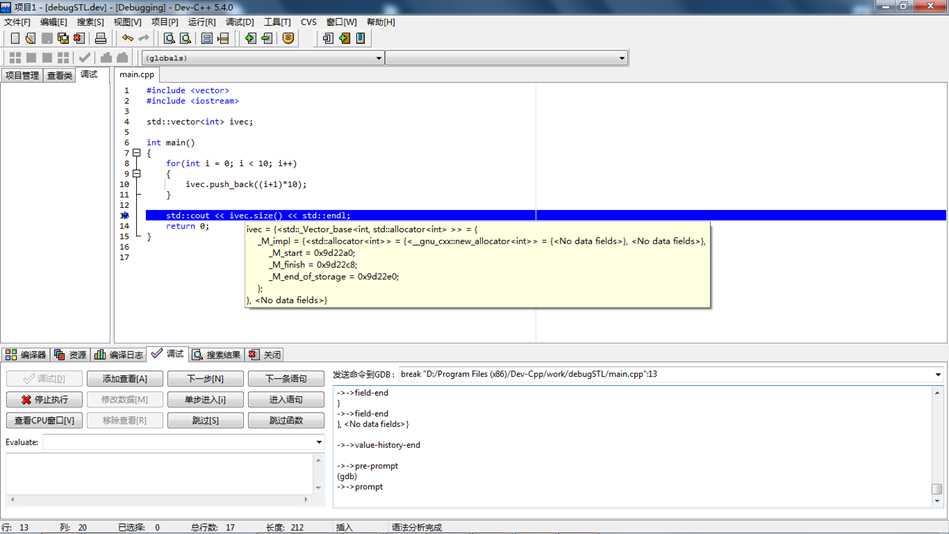Click the 进入语句 button
Image resolution: width=949 pixels, height=534 pixels.
(286, 400)
